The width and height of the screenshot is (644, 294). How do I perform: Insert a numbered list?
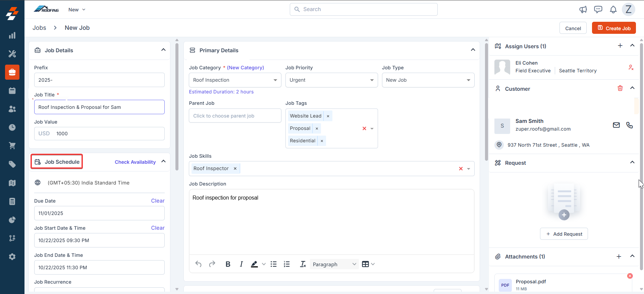287,264
